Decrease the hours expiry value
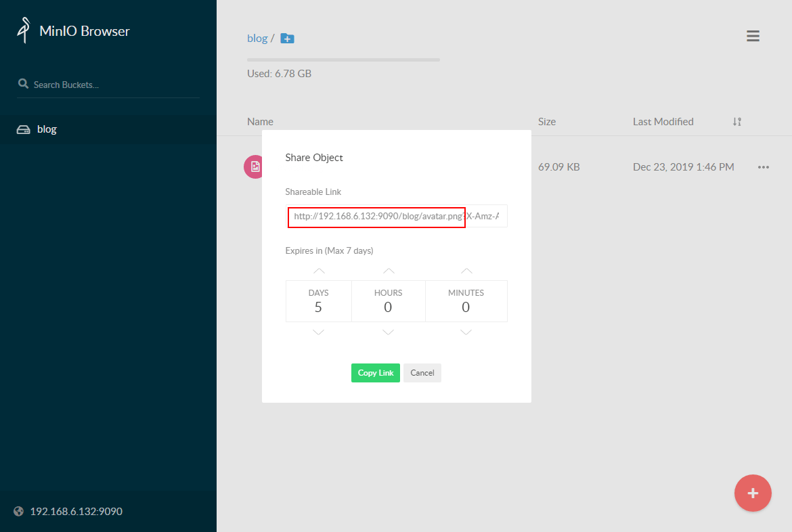Screen dimensions: 792x532 (389, 332)
